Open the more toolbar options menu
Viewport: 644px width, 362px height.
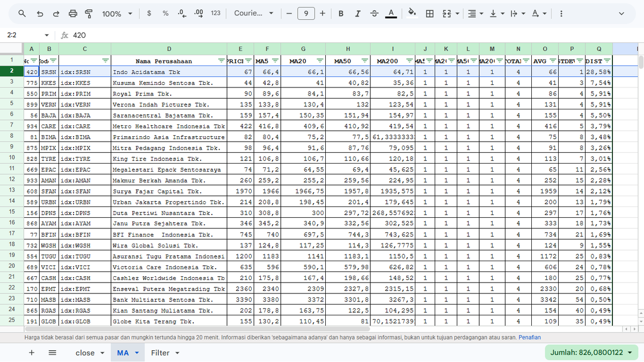tap(561, 13)
